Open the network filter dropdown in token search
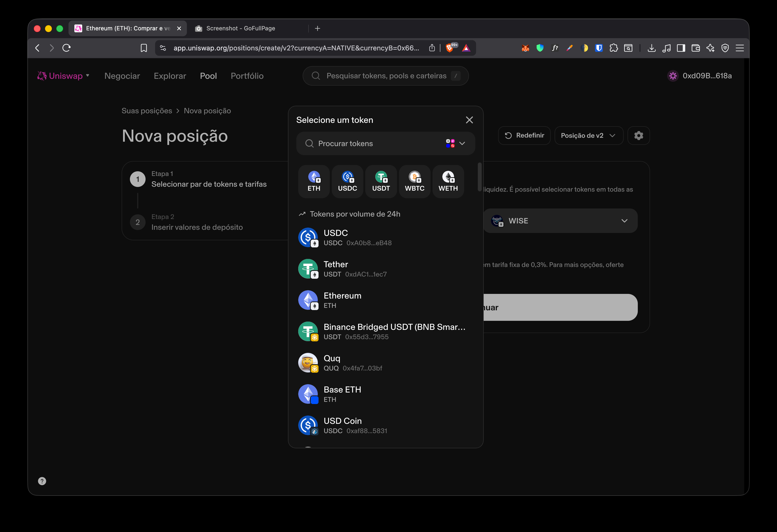The width and height of the screenshot is (777, 532). pos(455,143)
